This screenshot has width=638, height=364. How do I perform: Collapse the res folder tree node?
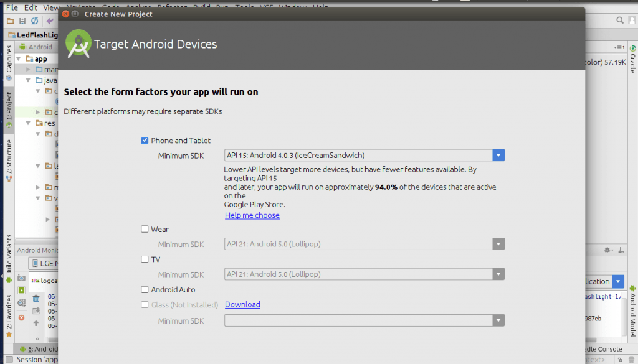pyautogui.click(x=29, y=123)
